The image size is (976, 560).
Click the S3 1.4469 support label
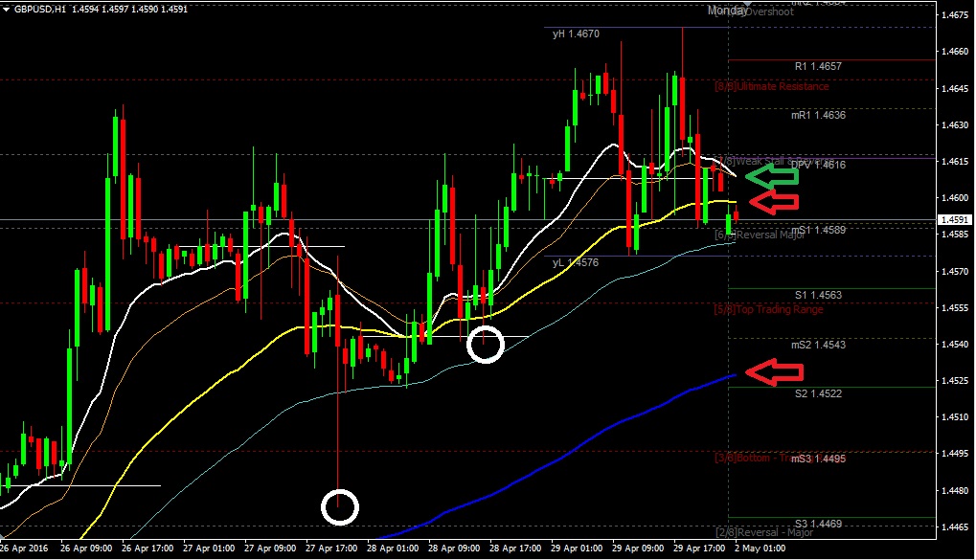click(x=818, y=524)
